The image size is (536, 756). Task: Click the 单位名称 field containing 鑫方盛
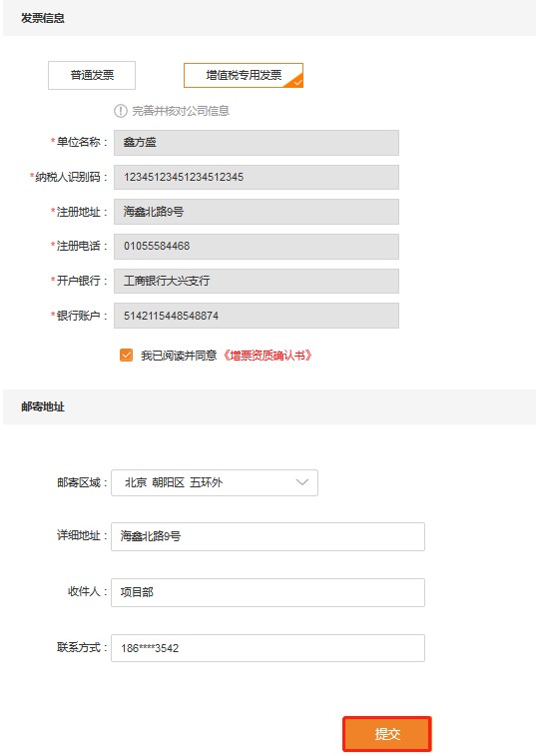[x=257, y=143]
